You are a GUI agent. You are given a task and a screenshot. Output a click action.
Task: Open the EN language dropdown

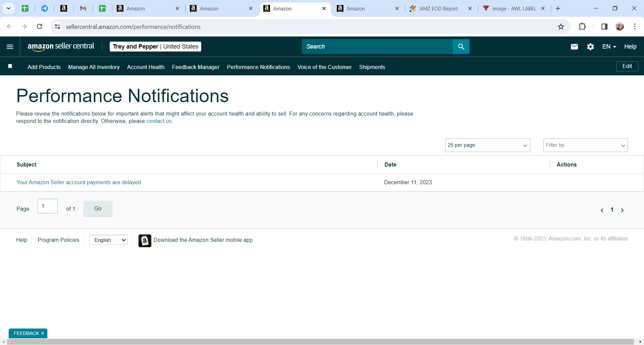pos(609,47)
